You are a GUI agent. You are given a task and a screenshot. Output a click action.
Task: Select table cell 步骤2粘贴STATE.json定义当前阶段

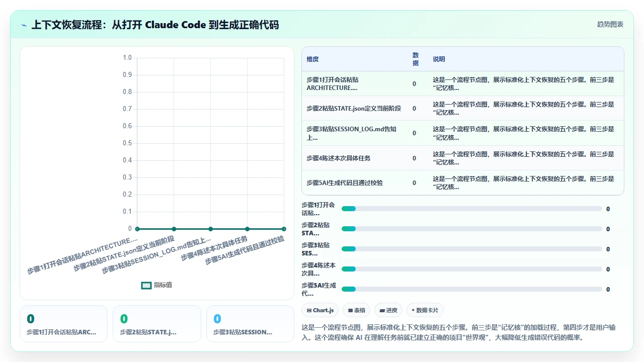pos(355,108)
